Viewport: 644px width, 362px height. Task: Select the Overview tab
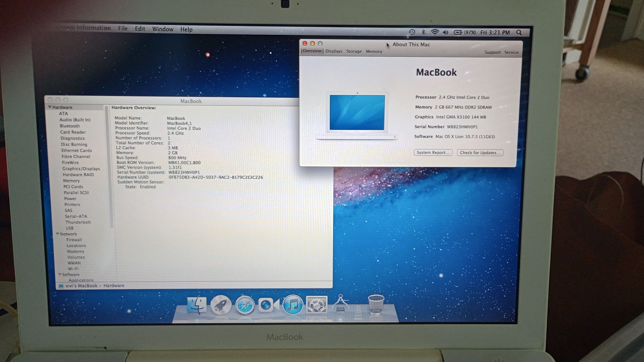[x=312, y=51]
